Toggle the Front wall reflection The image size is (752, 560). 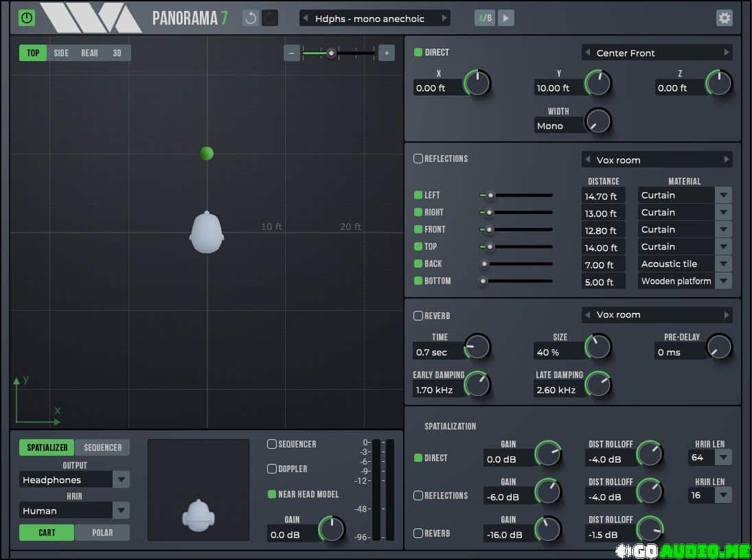(418, 230)
